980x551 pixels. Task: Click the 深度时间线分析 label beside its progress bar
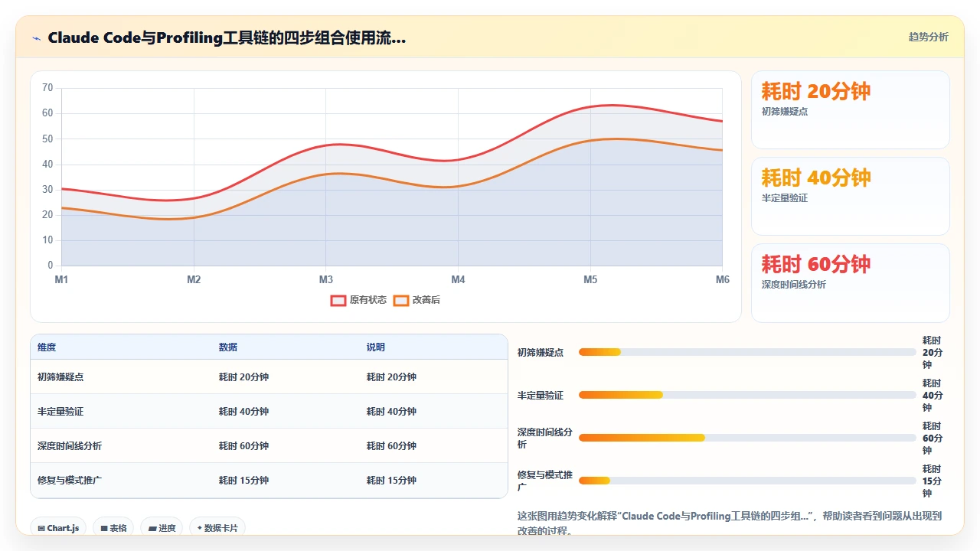click(544, 438)
